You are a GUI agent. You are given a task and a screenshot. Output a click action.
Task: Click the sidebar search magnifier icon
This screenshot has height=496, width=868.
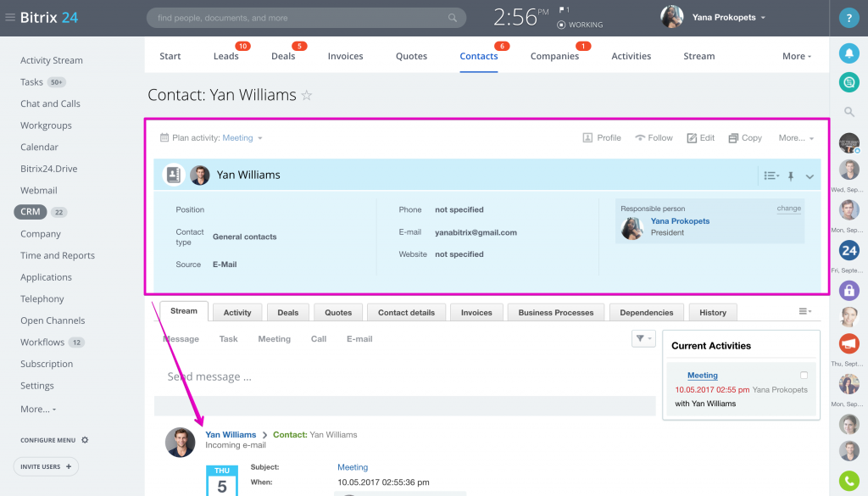pyautogui.click(x=849, y=112)
